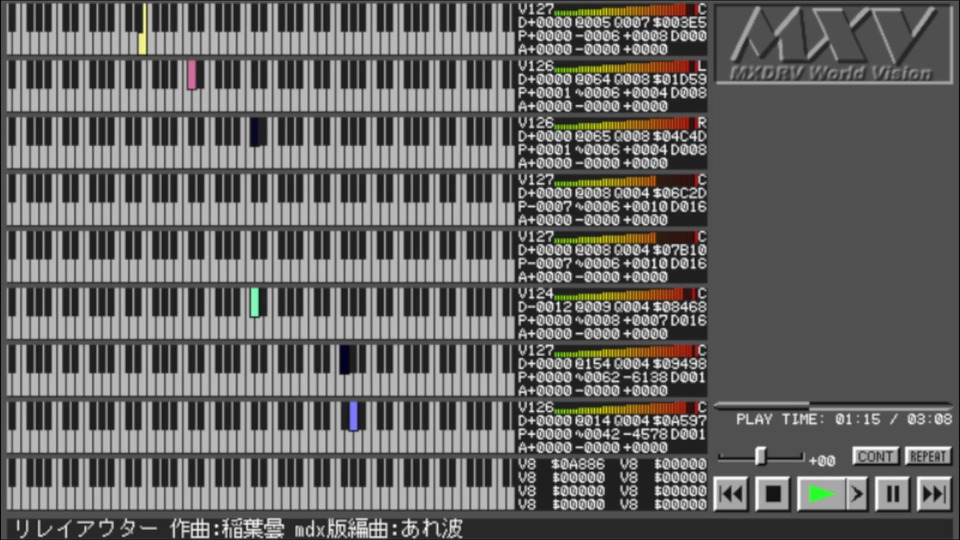Click the address value $04C4D

[x=680, y=137]
